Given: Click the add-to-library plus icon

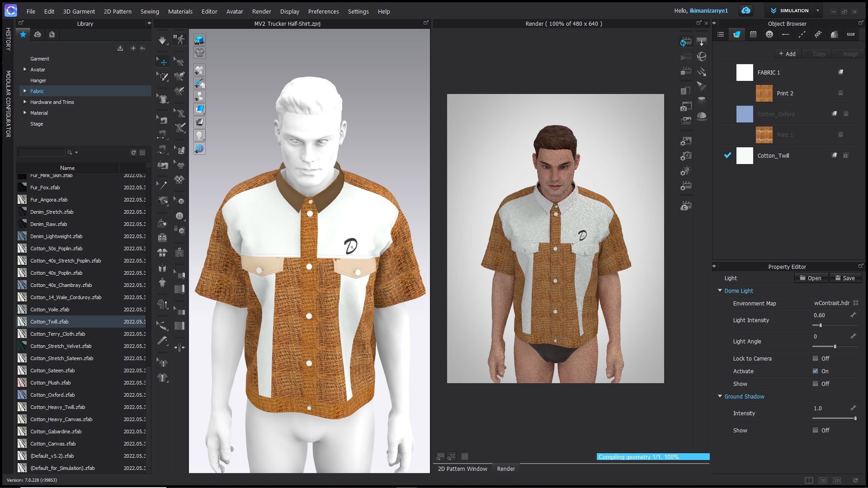Looking at the screenshot, I should pyautogui.click(x=133, y=48).
